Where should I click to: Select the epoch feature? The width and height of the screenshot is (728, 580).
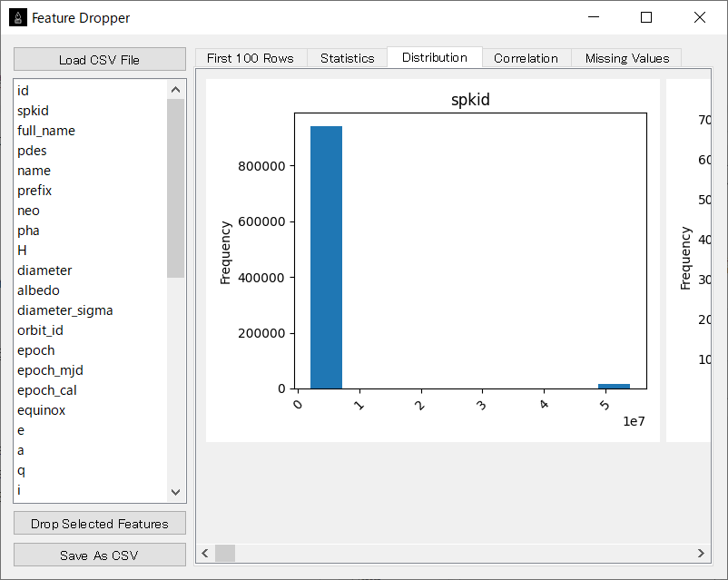91,350
